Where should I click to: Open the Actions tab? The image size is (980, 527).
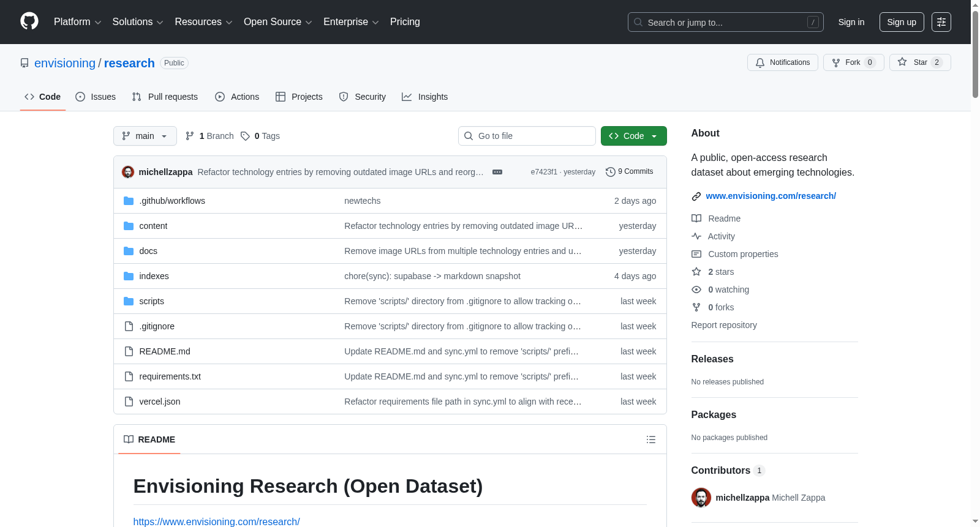click(x=237, y=97)
